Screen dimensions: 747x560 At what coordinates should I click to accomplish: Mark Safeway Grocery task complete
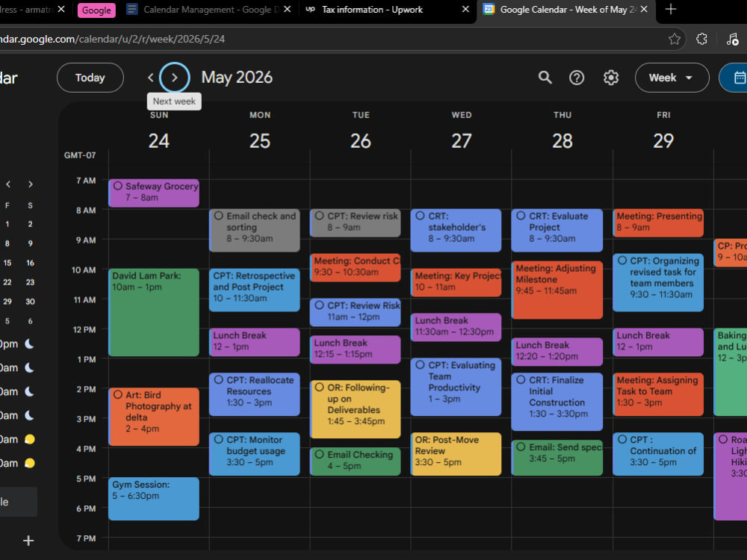click(x=118, y=186)
